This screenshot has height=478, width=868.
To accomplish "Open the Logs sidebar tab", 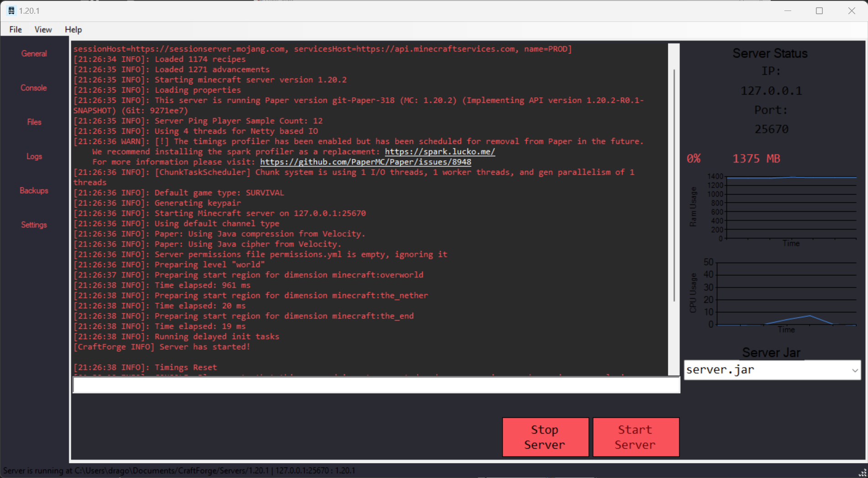I will [x=34, y=156].
